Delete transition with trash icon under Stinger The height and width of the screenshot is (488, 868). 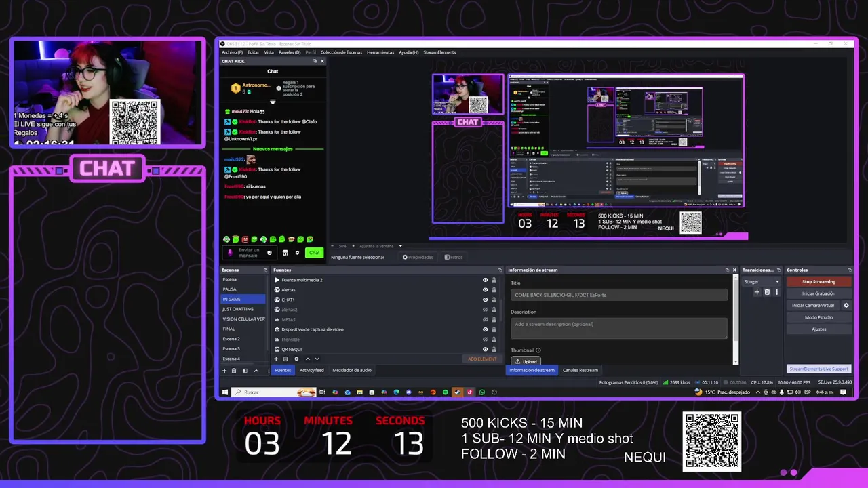pos(767,292)
